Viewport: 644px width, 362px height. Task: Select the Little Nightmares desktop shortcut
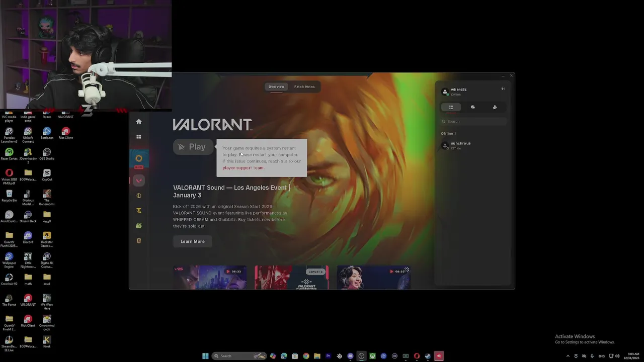28,260
